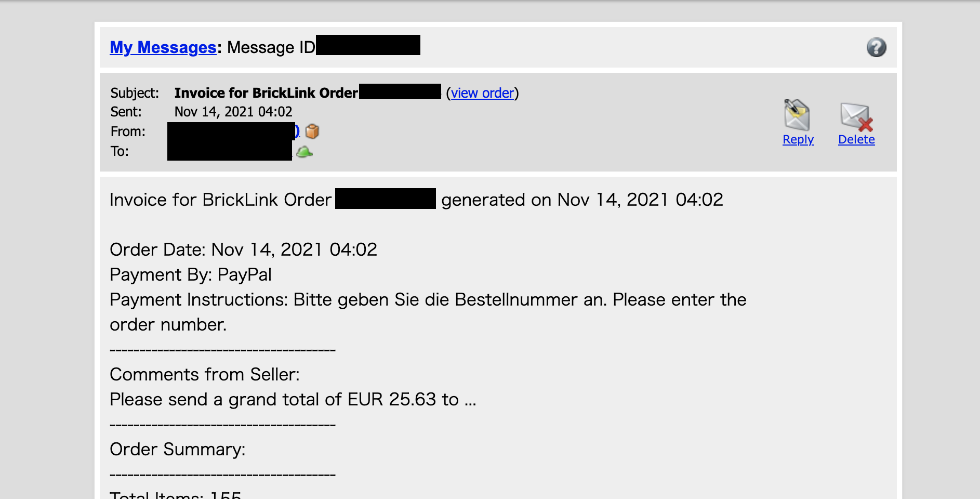Open the order via the view order link
The width and height of the screenshot is (980, 499).
[482, 93]
